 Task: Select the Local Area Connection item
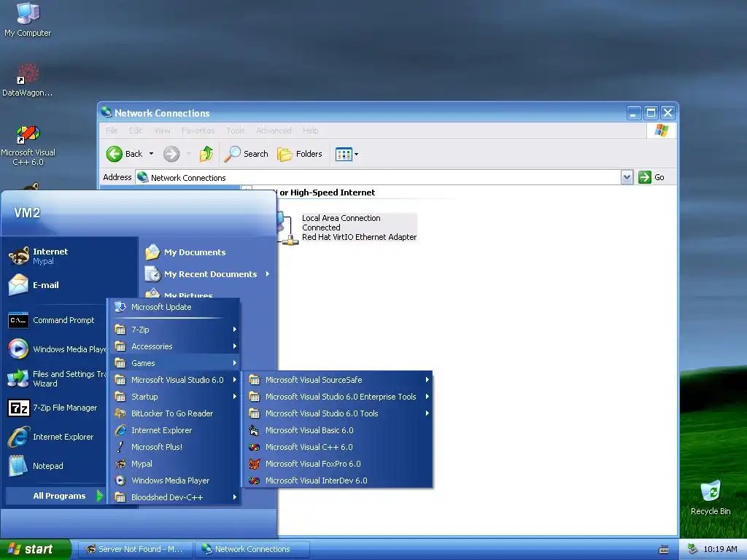pyautogui.click(x=347, y=227)
